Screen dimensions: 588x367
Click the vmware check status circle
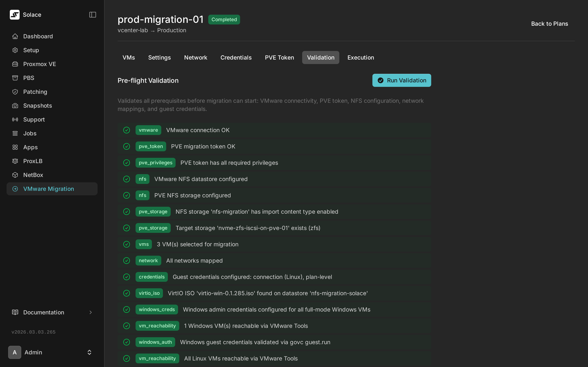point(127,130)
